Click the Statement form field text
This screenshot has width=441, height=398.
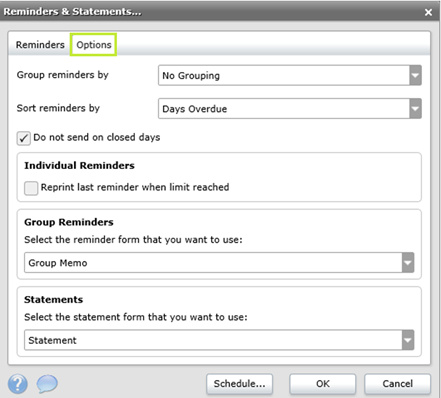52,340
